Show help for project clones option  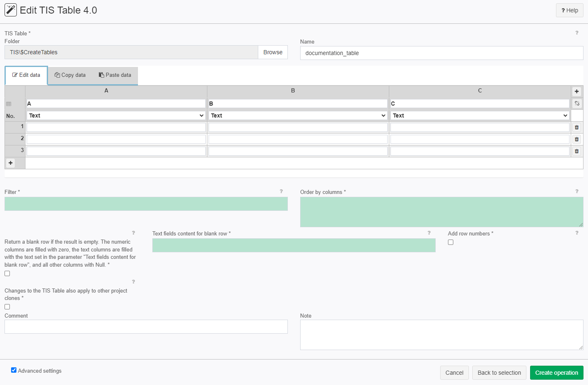click(133, 282)
